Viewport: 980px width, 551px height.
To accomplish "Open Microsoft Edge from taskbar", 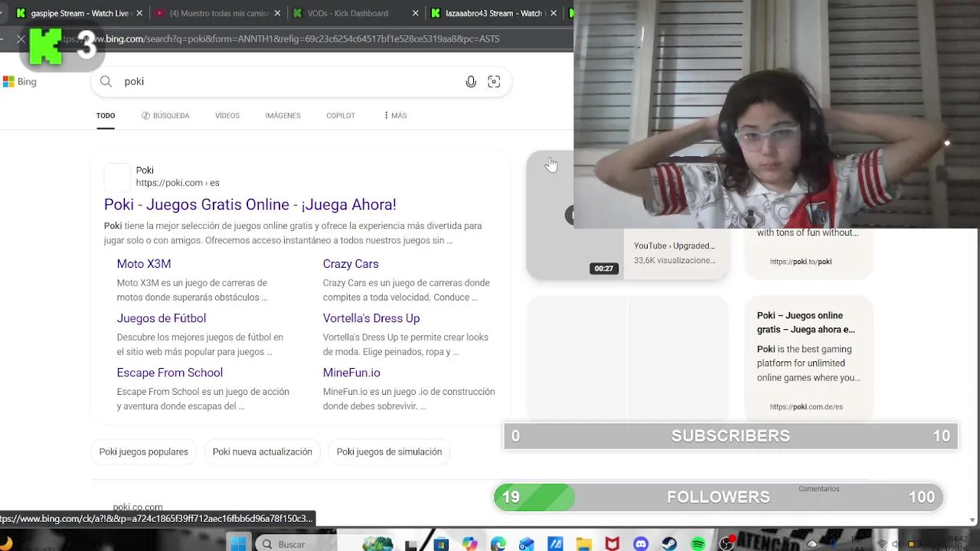I will pos(498,544).
